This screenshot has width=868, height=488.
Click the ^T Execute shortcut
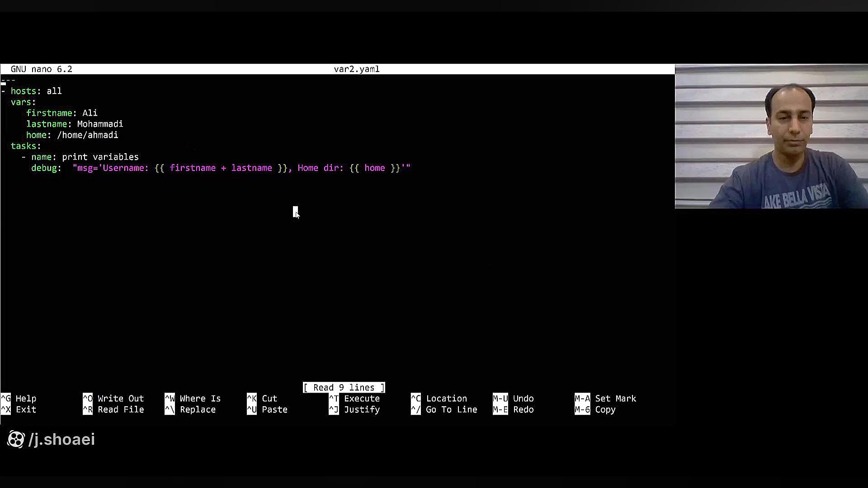click(354, 399)
